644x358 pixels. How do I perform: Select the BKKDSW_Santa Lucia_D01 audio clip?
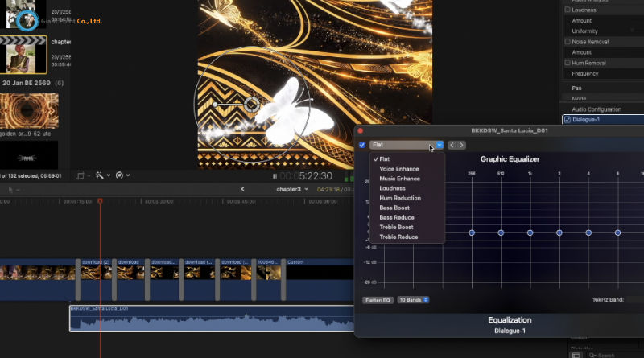coord(211,319)
